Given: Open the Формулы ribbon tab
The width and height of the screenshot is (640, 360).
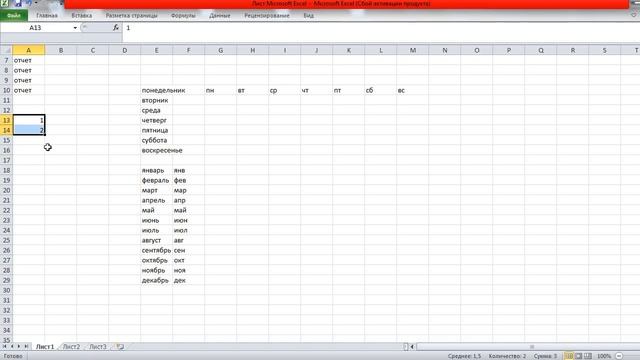Looking at the screenshot, I should tap(183, 16).
